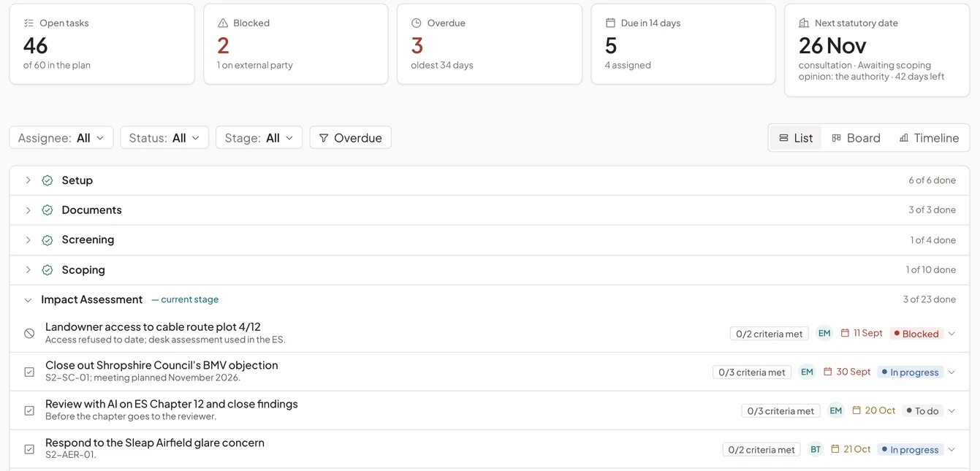Open the Open tasks summary card
Screen dimensions: 980x471
coord(102,44)
